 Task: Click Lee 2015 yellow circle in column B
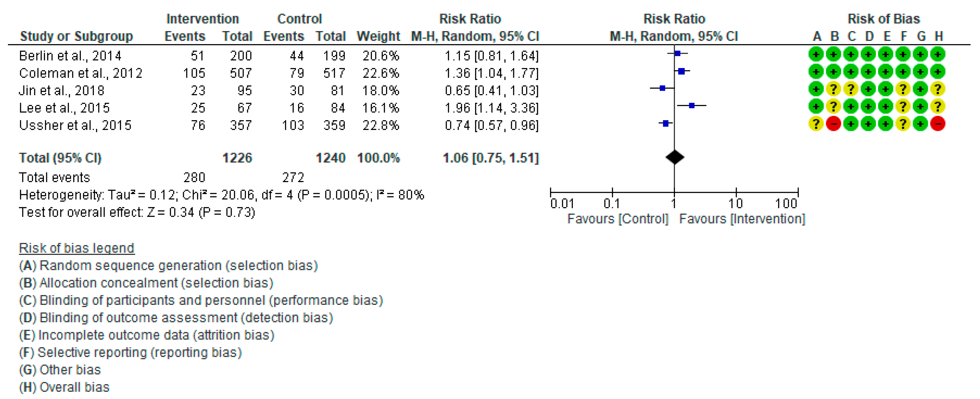833,107
